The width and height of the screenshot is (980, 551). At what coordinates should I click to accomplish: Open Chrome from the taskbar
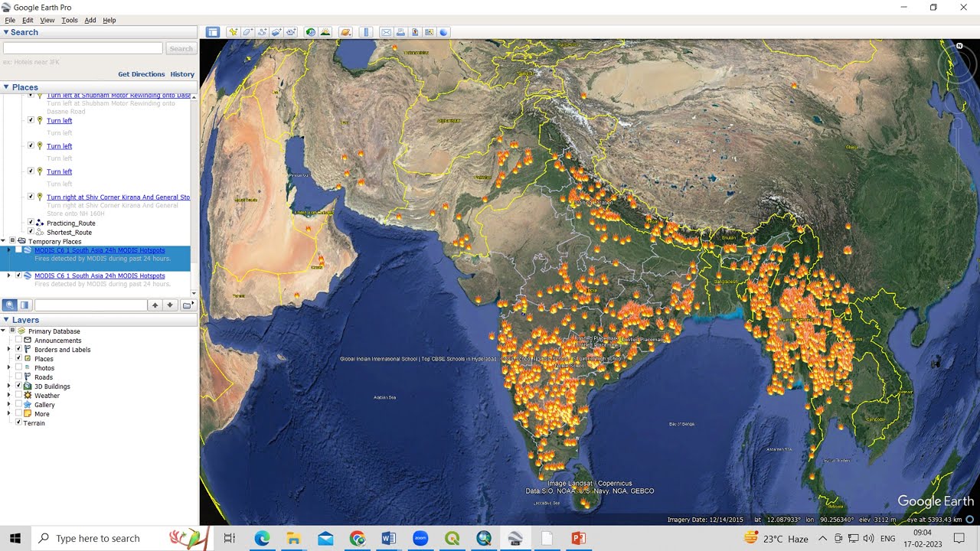pos(357,538)
